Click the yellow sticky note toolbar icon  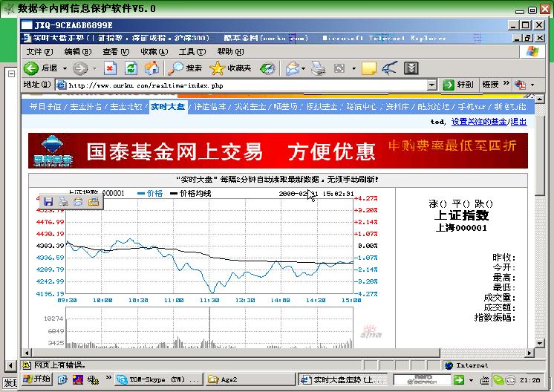pos(369,68)
